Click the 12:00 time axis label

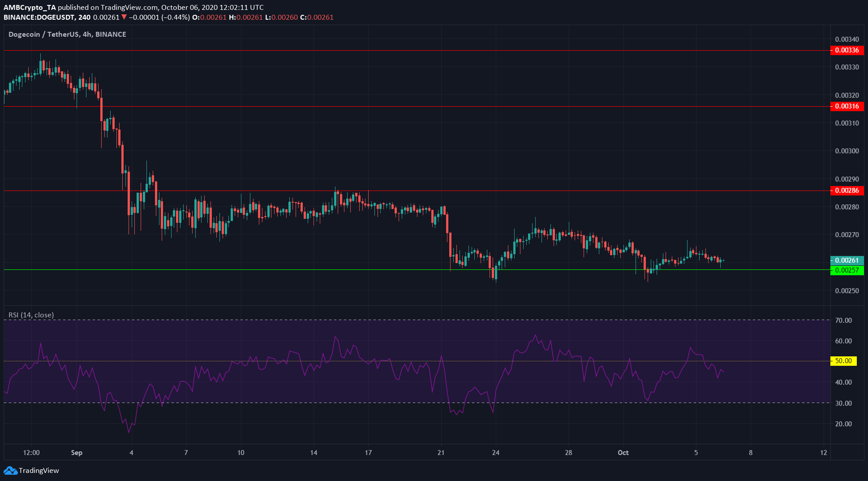coord(31,453)
